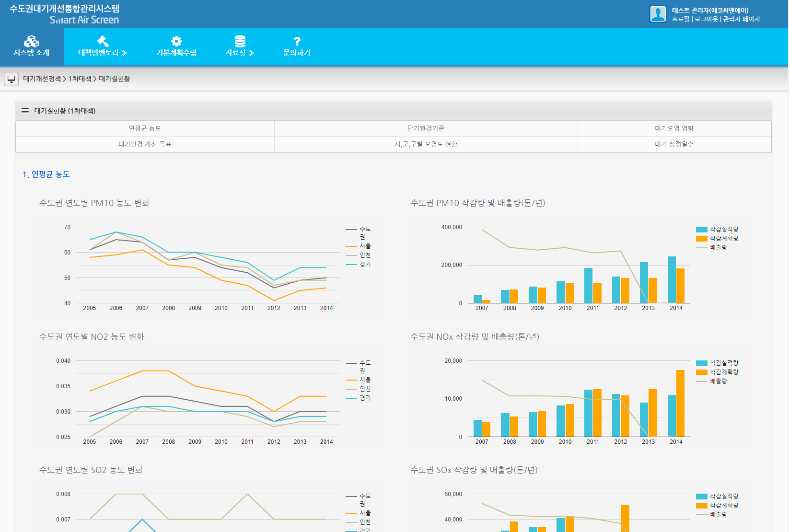Toggle 서울 series in SO2 농도 legend

(x=359, y=513)
